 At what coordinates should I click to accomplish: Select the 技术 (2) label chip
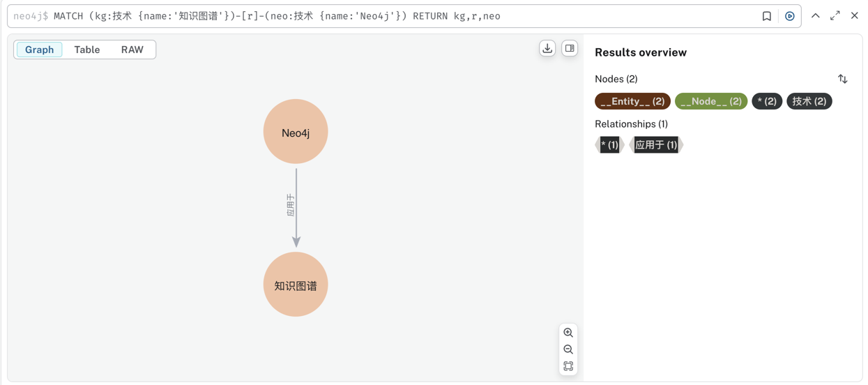809,101
